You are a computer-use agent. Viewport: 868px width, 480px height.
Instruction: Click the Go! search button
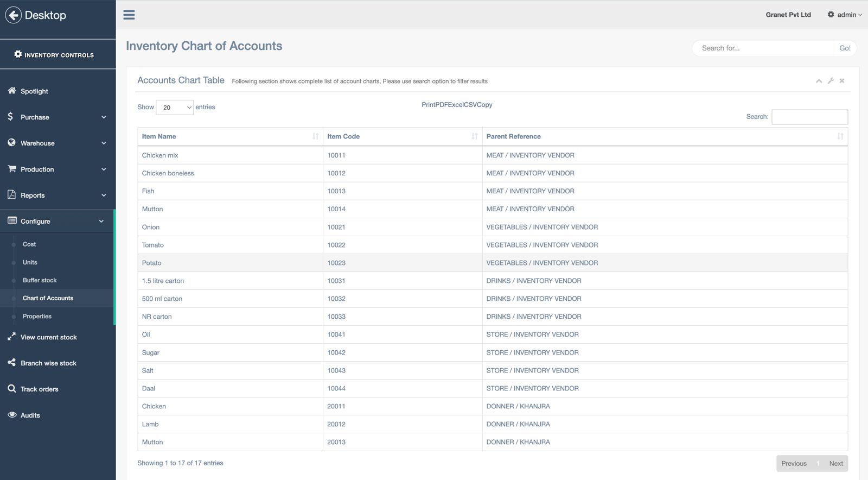click(845, 48)
